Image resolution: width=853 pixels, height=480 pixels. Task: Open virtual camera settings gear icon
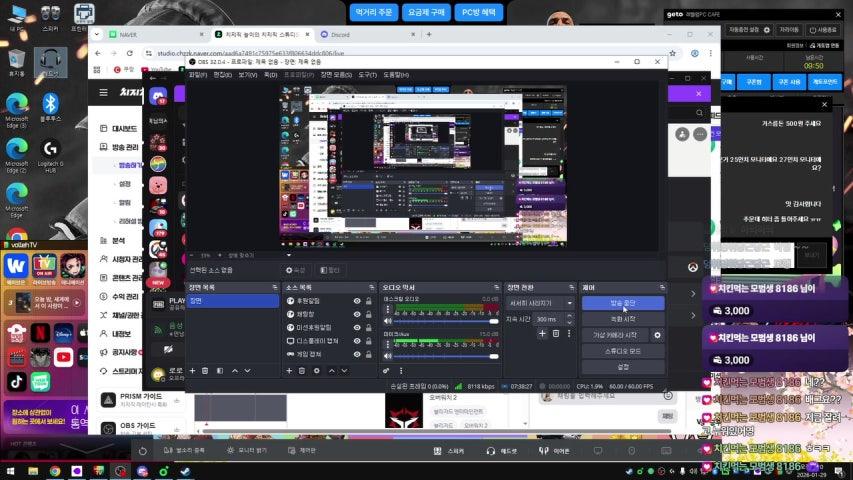pos(656,335)
